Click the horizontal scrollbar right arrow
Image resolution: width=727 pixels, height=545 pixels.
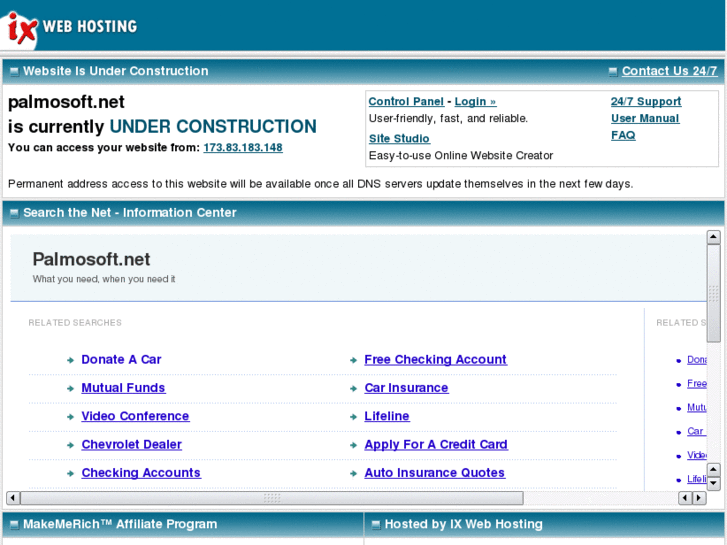click(x=699, y=498)
